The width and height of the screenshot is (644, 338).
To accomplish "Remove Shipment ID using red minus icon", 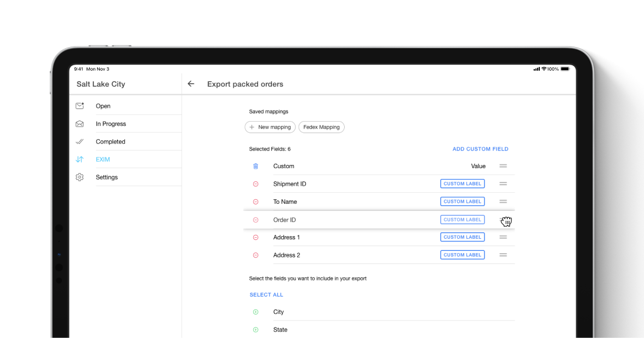I will click(255, 184).
